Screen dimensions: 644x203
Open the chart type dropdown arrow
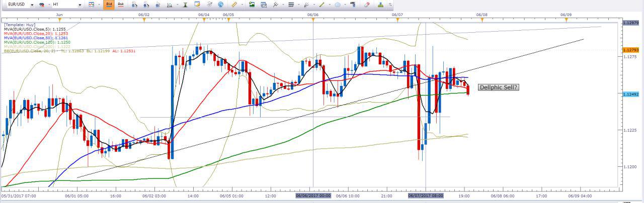pyautogui.click(x=99, y=5)
